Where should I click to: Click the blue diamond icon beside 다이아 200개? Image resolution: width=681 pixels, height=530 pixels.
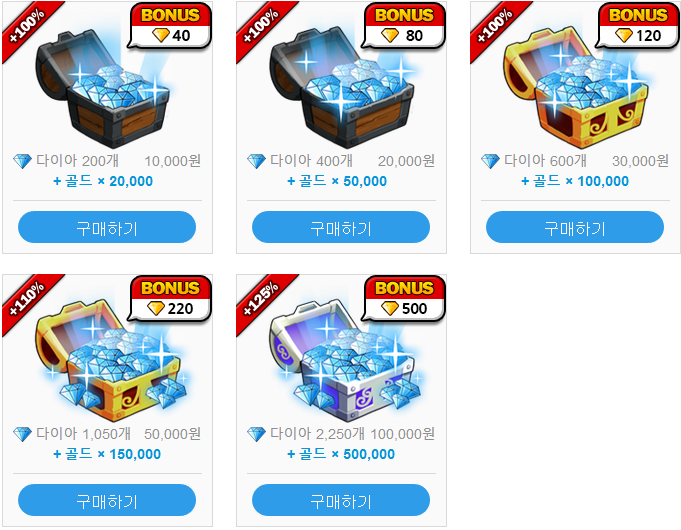[22, 161]
